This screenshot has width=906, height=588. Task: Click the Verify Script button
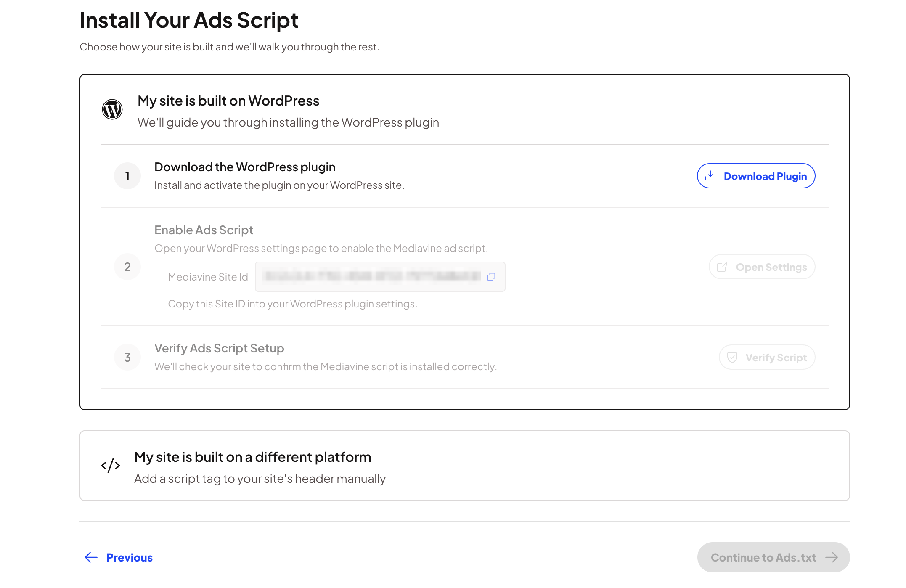pyautogui.click(x=767, y=357)
